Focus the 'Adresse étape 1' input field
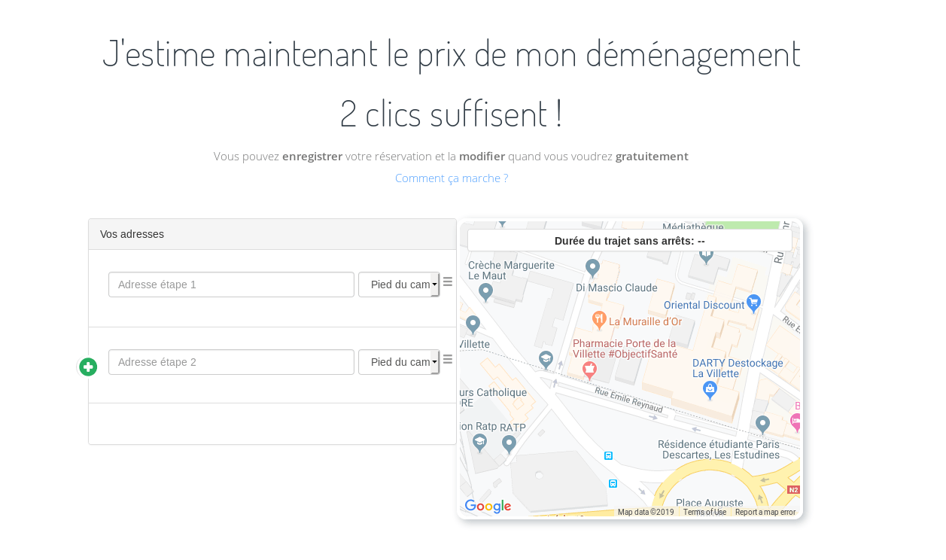 tap(231, 285)
